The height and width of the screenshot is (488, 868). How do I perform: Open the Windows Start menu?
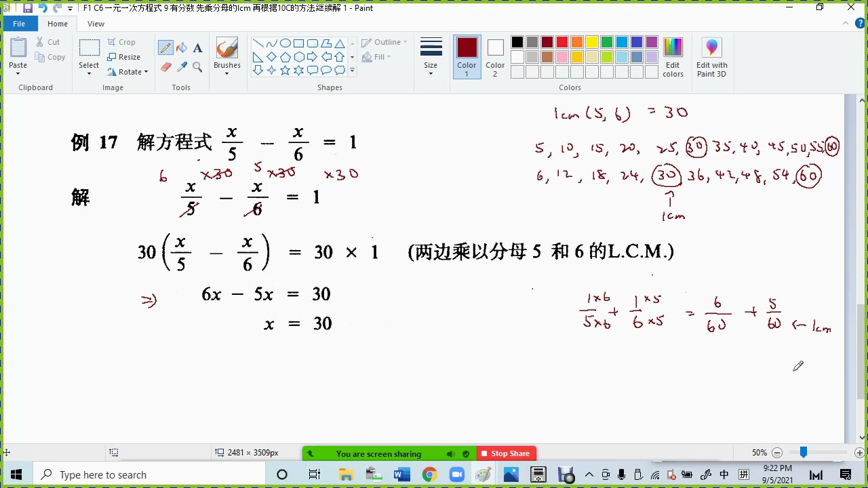tap(16, 474)
